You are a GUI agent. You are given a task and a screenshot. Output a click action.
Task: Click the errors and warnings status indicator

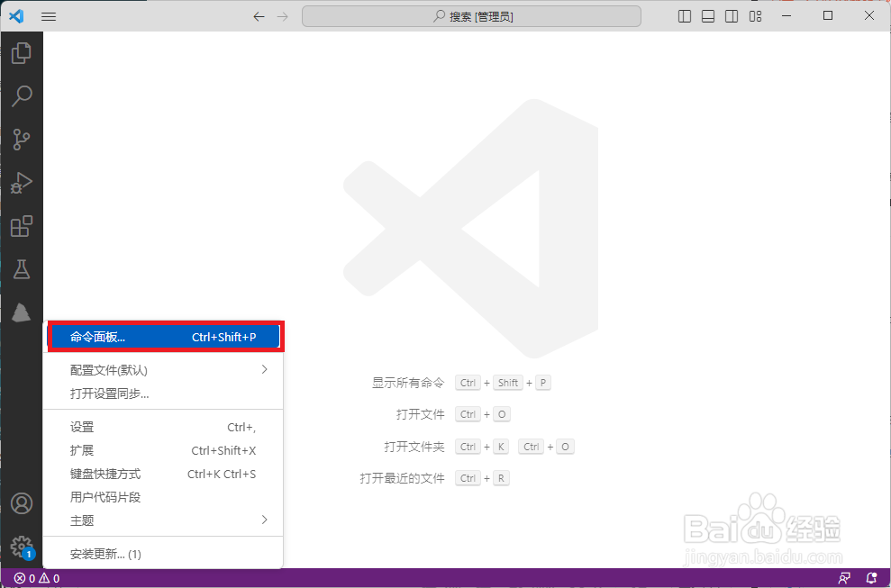37,578
